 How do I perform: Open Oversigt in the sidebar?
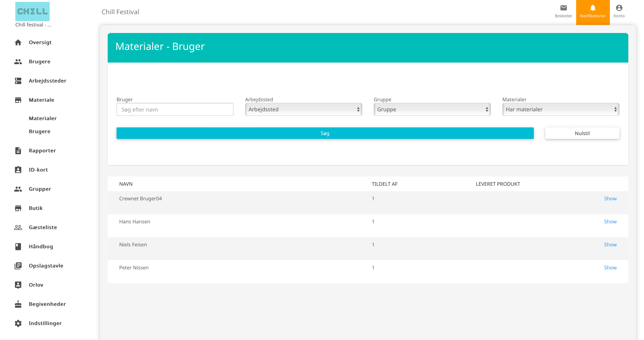pyautogui.click(x=40, y=42)
